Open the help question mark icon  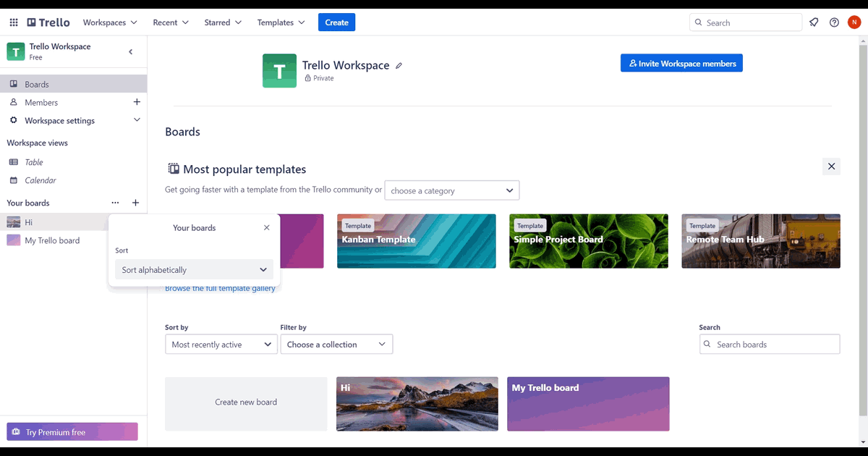click(x=834, y=22)
